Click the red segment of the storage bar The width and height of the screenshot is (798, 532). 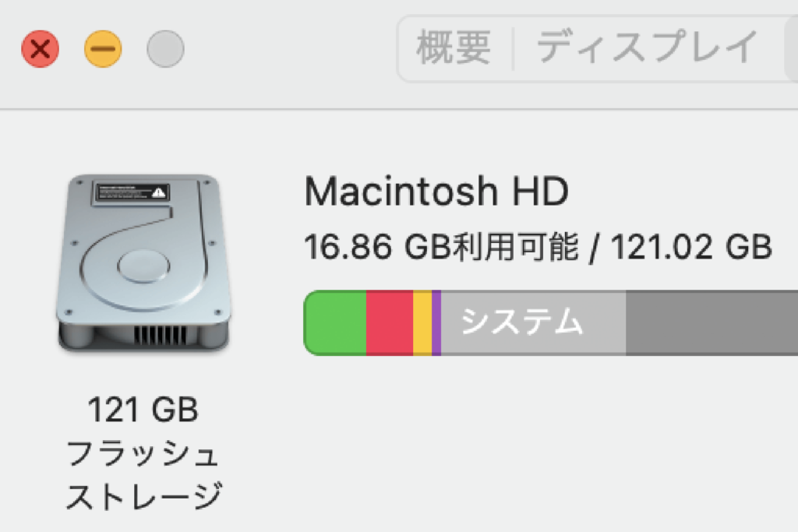click(x=389, y=322)
